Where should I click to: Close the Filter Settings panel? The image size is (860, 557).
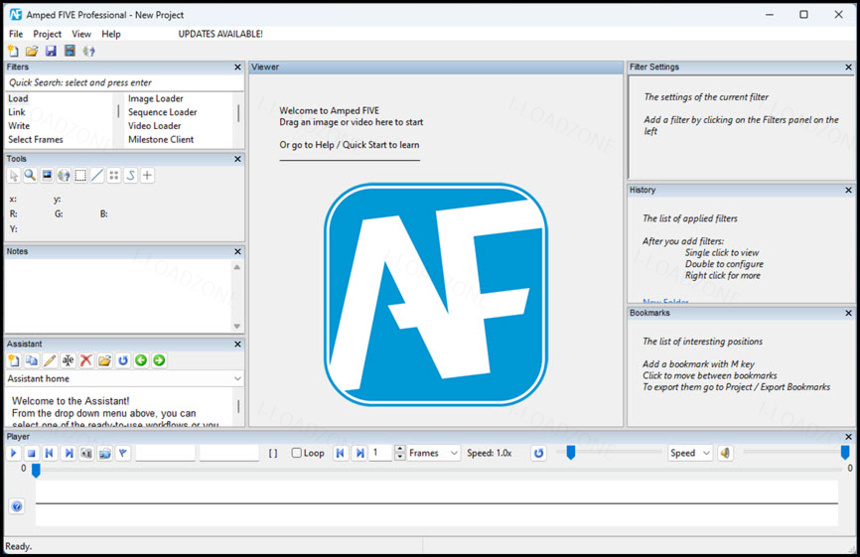click(848, 67)
